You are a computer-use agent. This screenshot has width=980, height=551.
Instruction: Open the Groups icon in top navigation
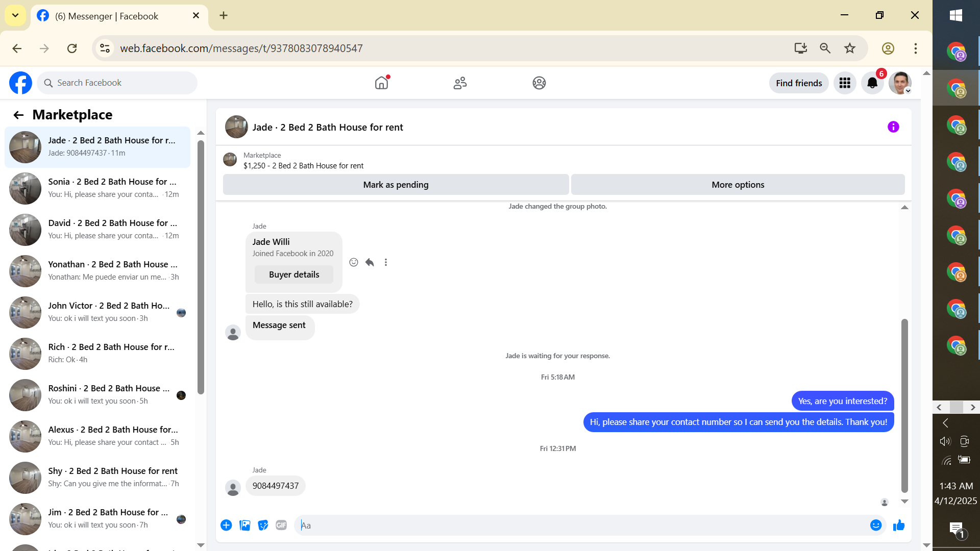539,83
